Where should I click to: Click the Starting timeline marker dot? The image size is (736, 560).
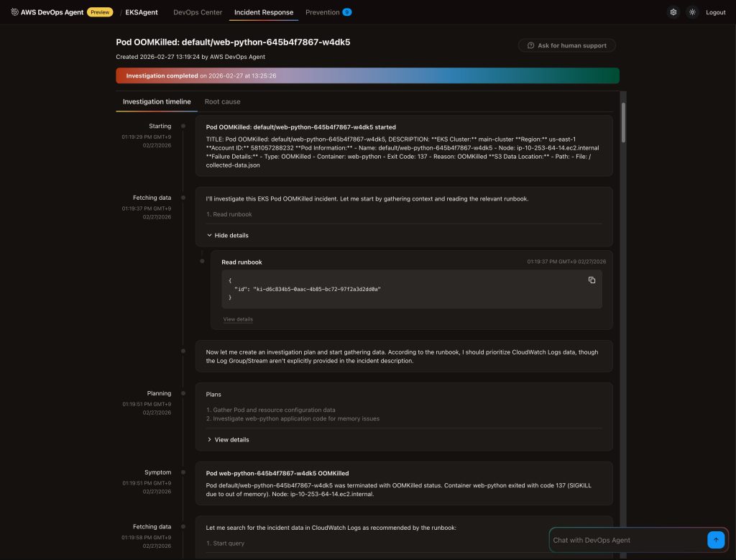(x=183, y=126)
